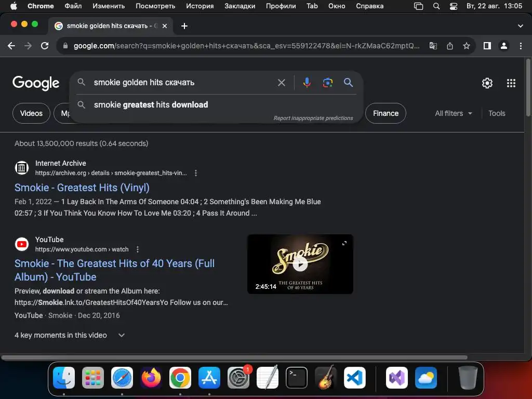Launch Safari from the Dock
This screenshot has height=399, width=532.
pyautogui.click(x=122, y=378)
